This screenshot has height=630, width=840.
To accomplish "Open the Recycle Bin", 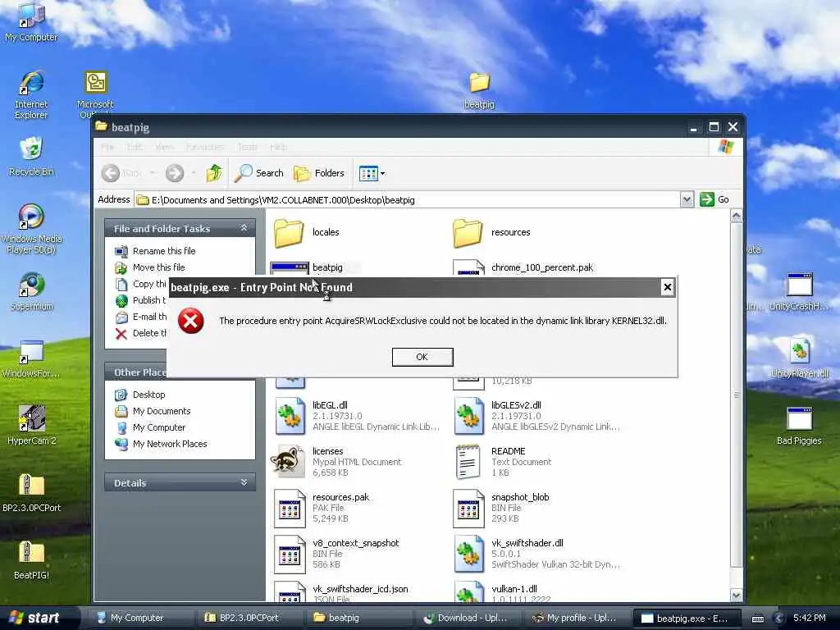I will (31, 157).
